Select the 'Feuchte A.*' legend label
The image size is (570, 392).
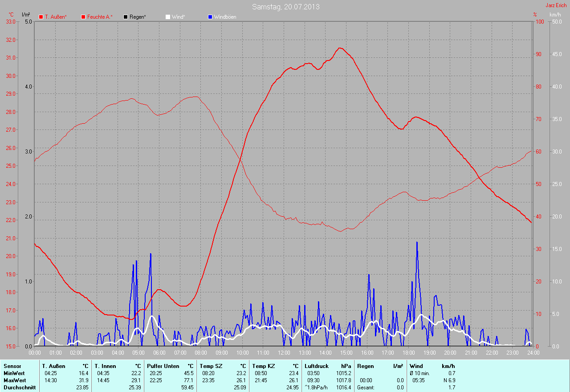tap(100, 17)
